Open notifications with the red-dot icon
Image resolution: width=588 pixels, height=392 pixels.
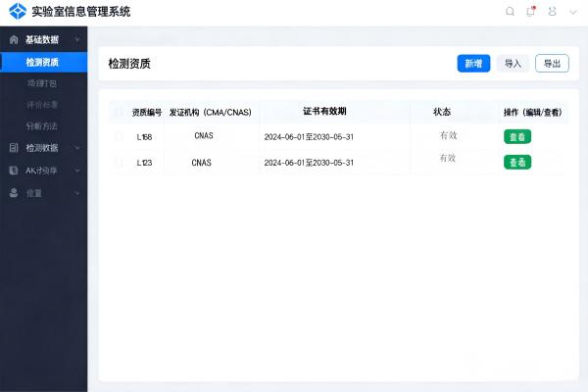pyautogui.click(x=530, y=11)
